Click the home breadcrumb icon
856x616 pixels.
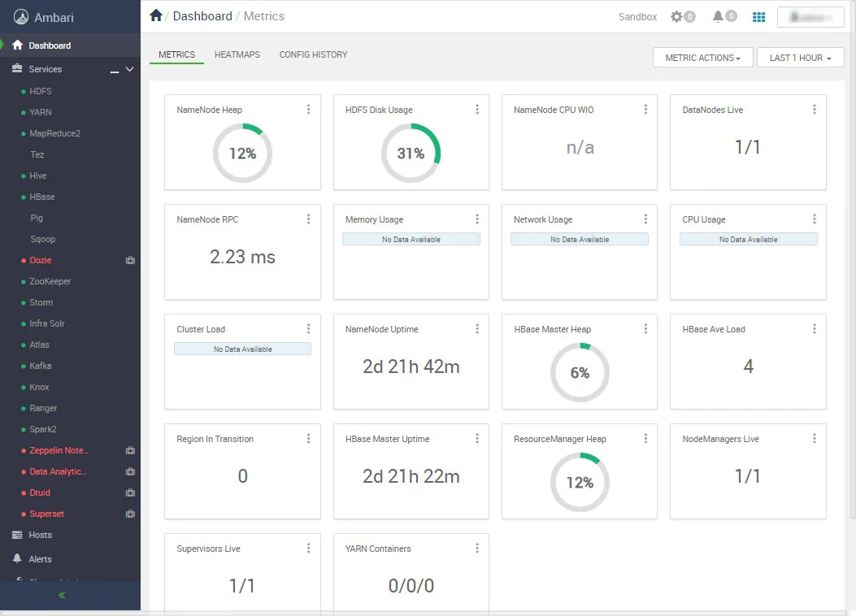pos(156,15)
